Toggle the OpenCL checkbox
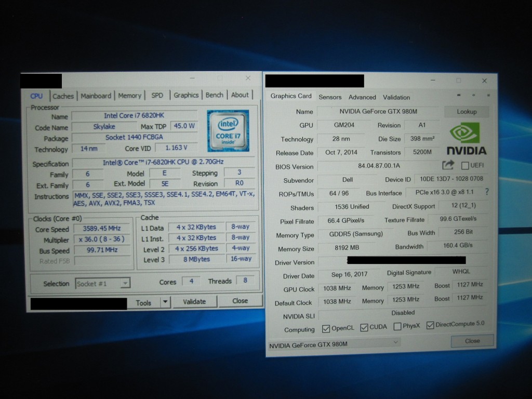 click(326, 329)
